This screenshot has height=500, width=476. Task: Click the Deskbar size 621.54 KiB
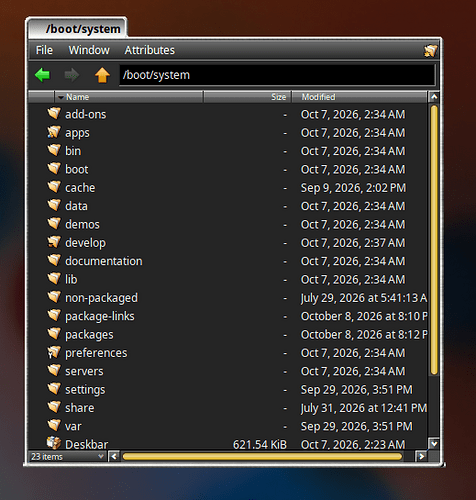(x=260, y=444)
